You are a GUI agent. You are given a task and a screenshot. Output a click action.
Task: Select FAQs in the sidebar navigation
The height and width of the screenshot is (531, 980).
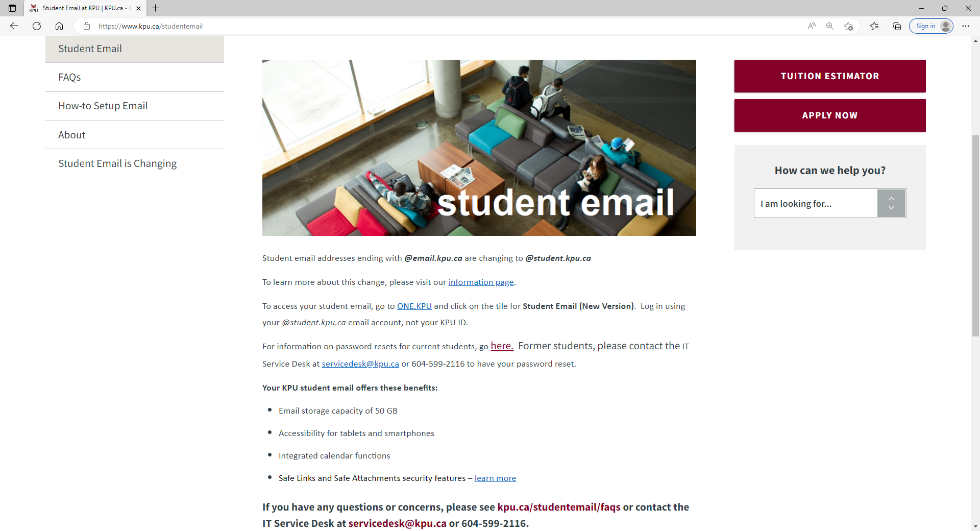[69, 77]
